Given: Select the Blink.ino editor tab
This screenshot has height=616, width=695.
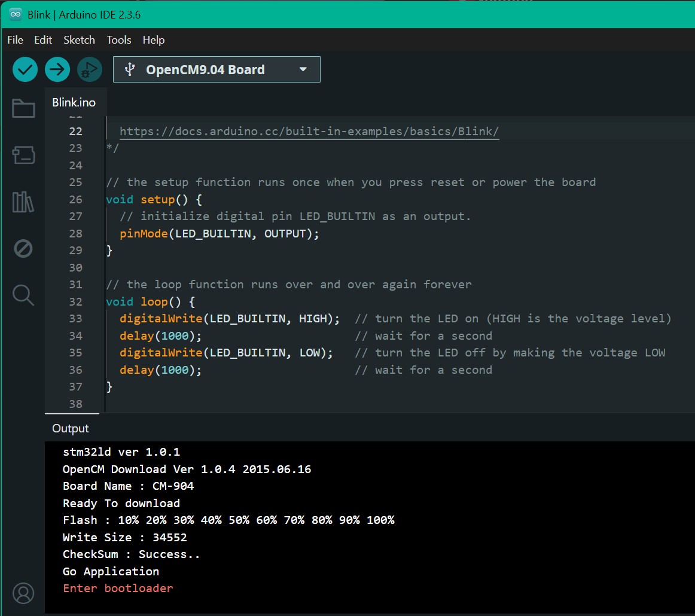Looking at the screenshot, I should point(74,102).
